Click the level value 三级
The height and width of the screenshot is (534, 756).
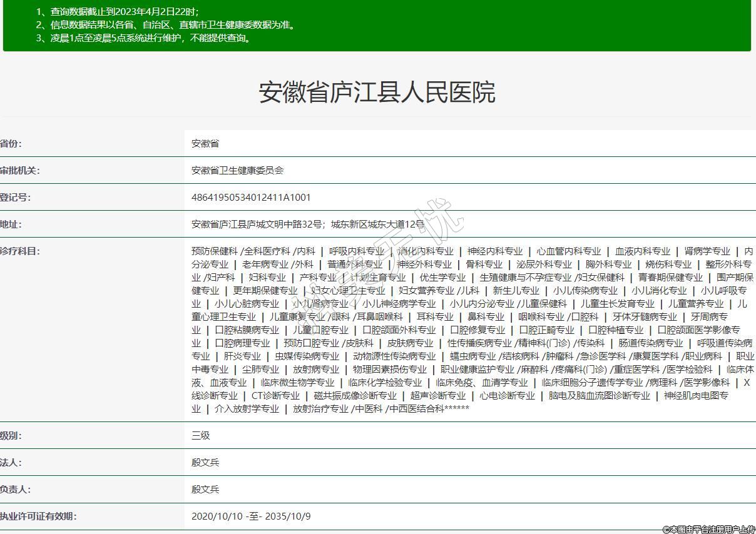coord(201,436)
